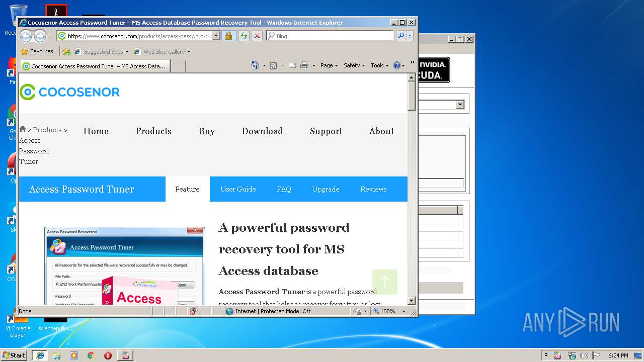Show hidden tray icons arrow
644x362 pixels.
[x=546, y=355]
